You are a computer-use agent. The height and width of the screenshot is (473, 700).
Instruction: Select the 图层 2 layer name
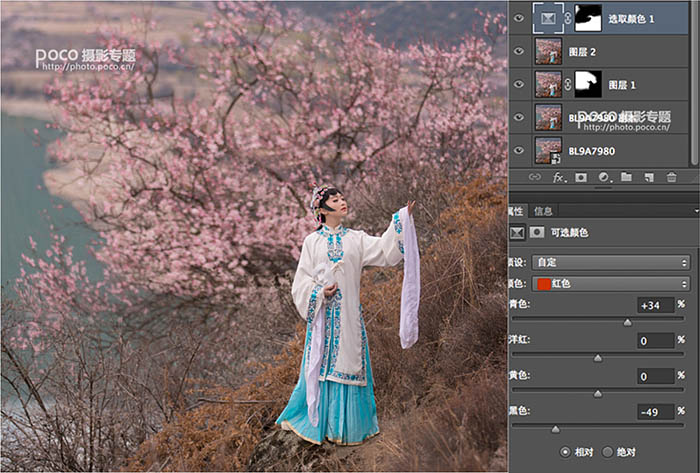pyautogui.click(x=582, y=52)
